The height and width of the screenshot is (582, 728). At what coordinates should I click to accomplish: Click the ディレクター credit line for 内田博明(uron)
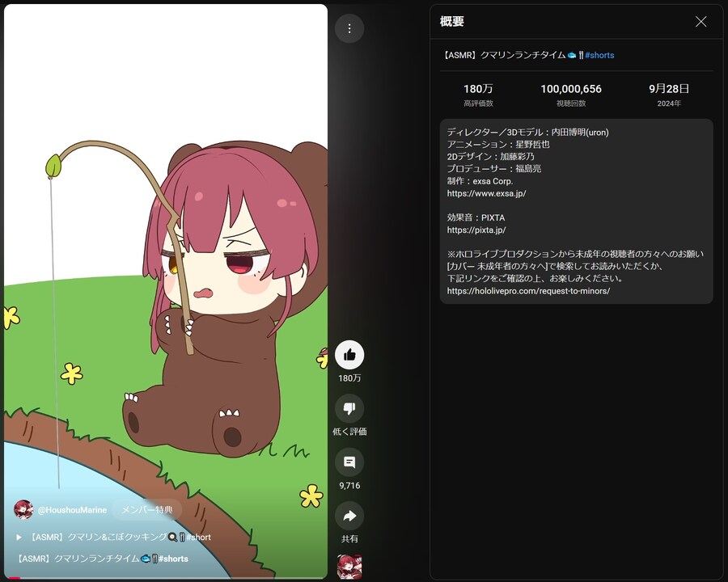[528, 133]
